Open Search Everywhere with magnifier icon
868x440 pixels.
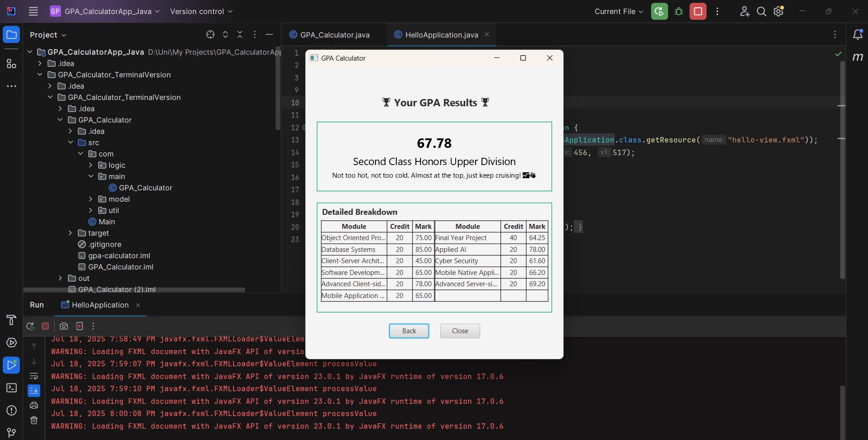[761, 11]
